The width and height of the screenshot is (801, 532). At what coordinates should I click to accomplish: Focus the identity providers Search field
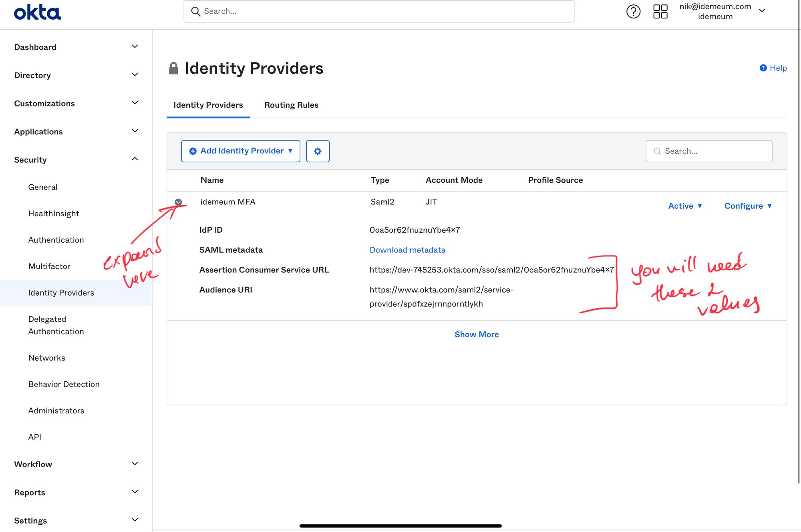pos(709,151)
